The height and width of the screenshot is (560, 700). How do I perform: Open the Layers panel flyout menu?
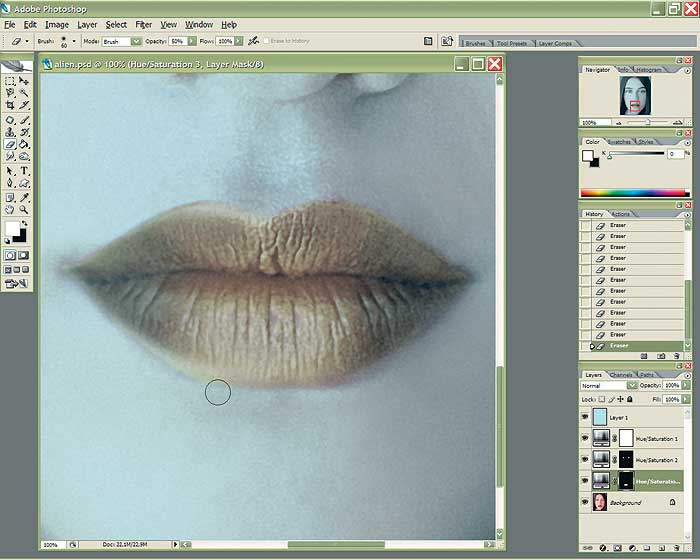click(687, 376)
